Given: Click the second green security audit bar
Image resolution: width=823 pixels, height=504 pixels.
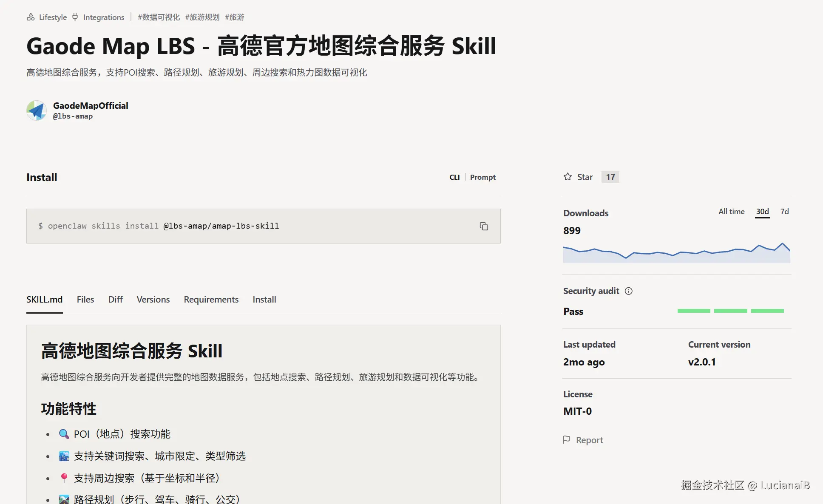Looking at the screenshot, I should coord(730,311).
